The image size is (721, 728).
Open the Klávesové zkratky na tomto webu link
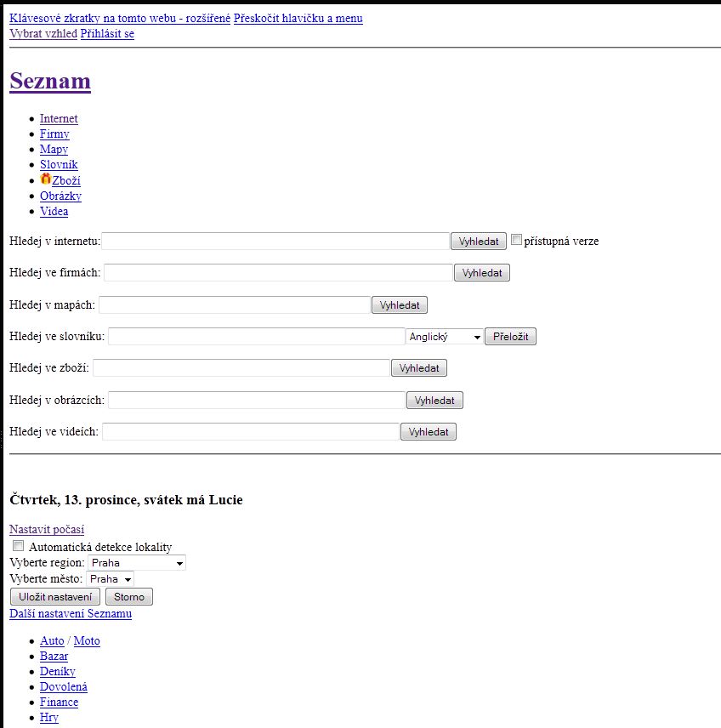point(120,18)
